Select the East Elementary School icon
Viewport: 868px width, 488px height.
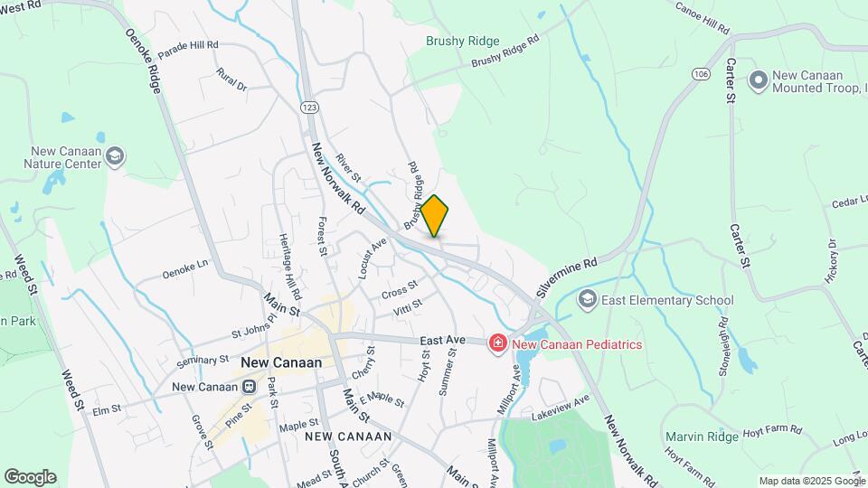(588, 300)
